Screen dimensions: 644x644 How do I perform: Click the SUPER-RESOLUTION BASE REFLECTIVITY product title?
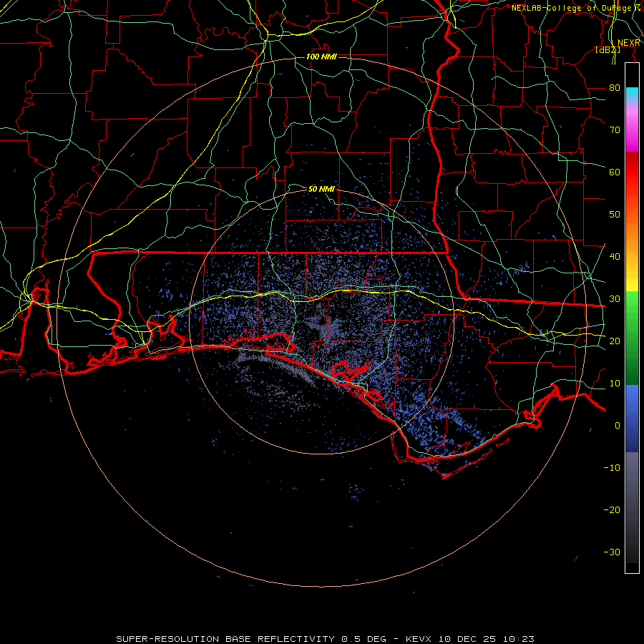(x=225, y=639)
